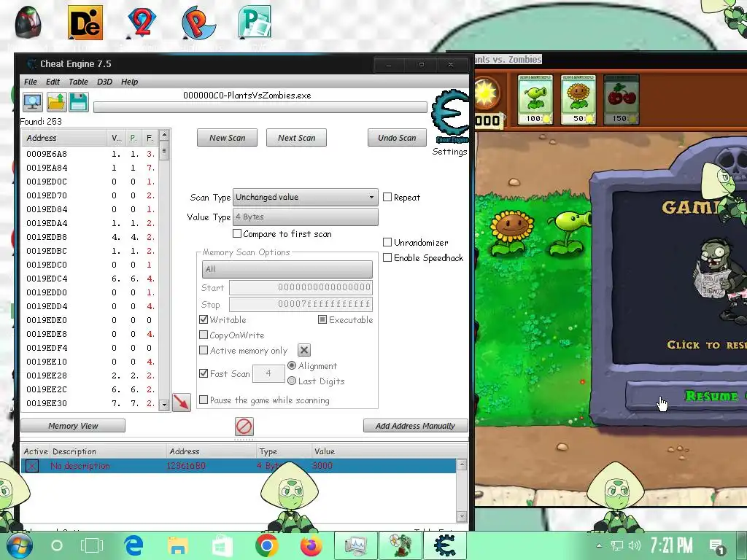Click the red arrow copy-to-address-list icon
This screenshot has width=747, height=560.
[x=182, y=402]
